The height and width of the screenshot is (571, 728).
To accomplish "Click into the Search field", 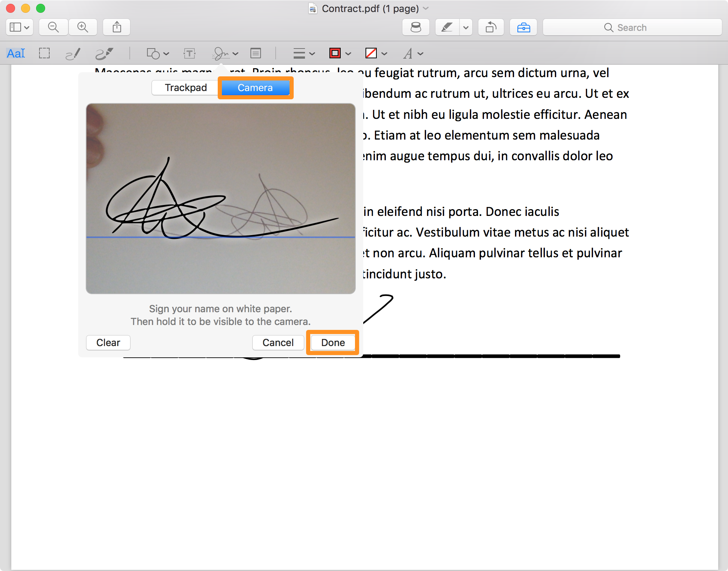I will pyautogui.click(x=632, y=27).
